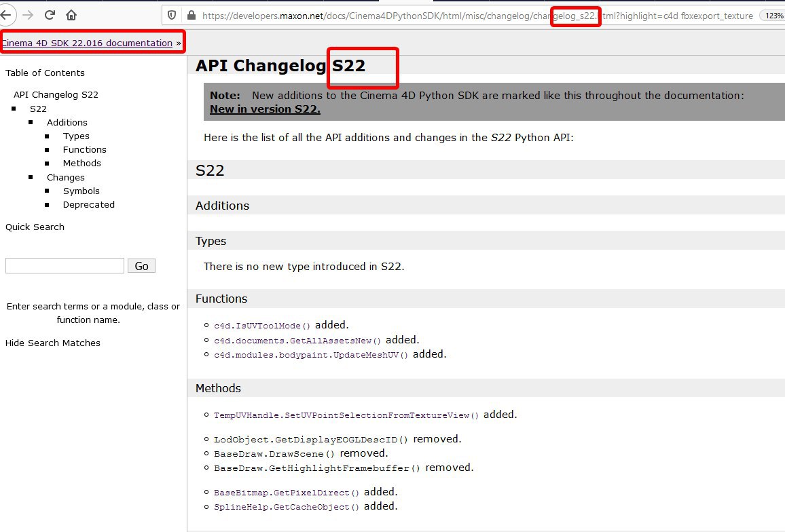Jump to Deprecated in table of contents
Image resolution: width=785 pixels, height=532 pixels.
(x=88, y=205)
